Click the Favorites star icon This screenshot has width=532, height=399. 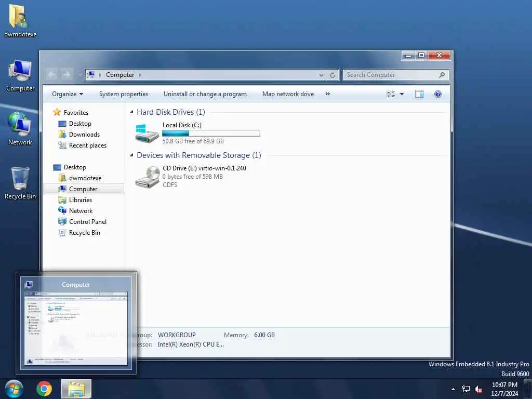click(57, 112)
